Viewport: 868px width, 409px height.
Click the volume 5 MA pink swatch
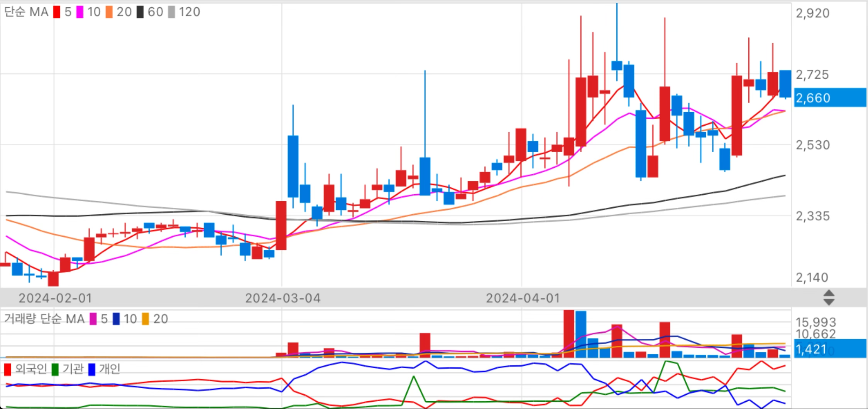(x=93, y=319)
